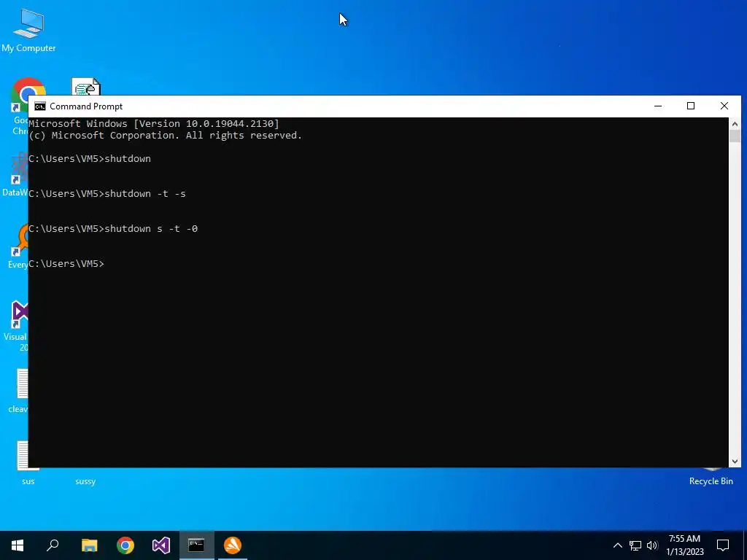Click the last empty C:\Users\VM5> prompt
747x560 pixels.
coord(66,264)
